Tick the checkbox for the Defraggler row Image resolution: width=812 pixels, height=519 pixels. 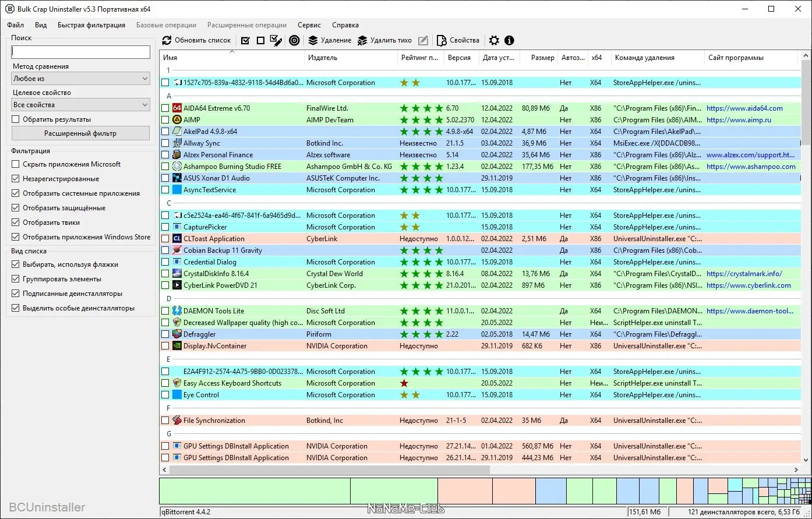pyautogui.click(x=165, y=334)
